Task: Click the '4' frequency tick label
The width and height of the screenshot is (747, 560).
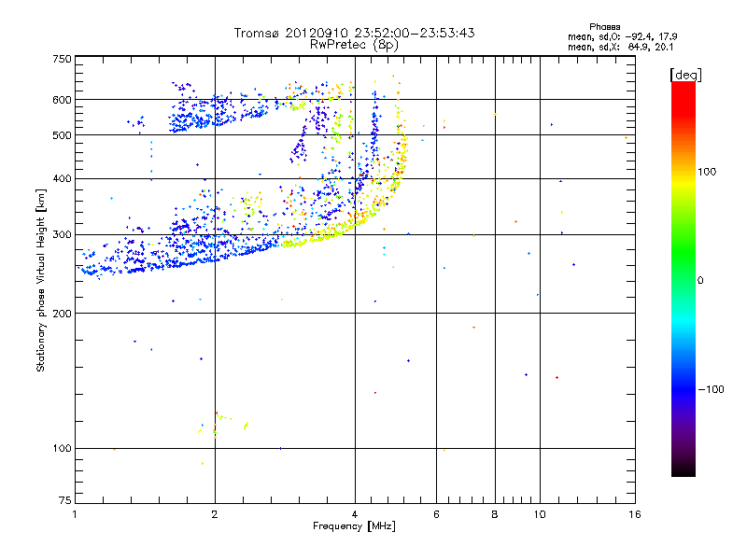Action: tap(355, 514)
